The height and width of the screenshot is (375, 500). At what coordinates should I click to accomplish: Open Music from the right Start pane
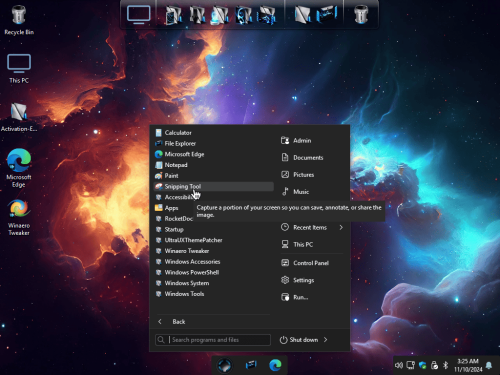pos(312,192)
